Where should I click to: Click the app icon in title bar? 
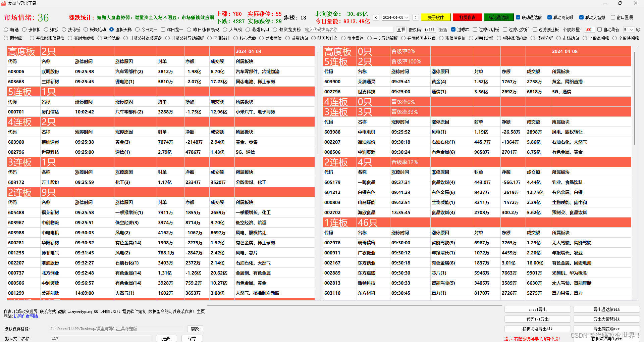point(4,3)
